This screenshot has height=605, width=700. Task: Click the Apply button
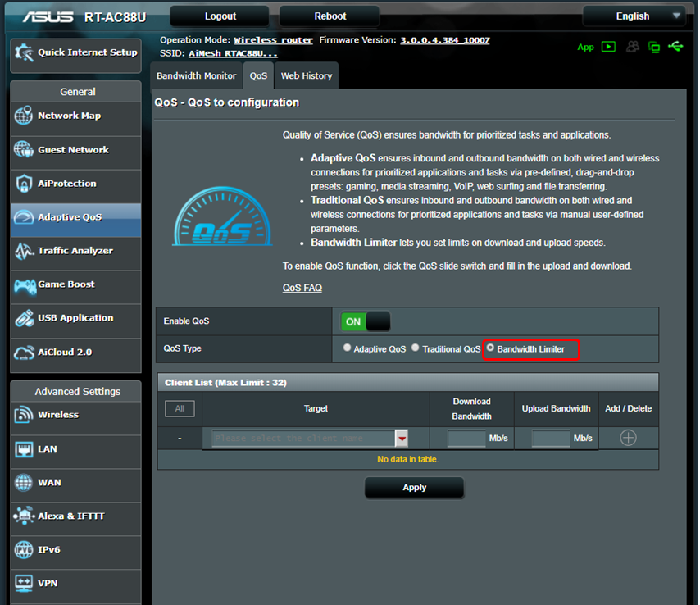point(414,488)
